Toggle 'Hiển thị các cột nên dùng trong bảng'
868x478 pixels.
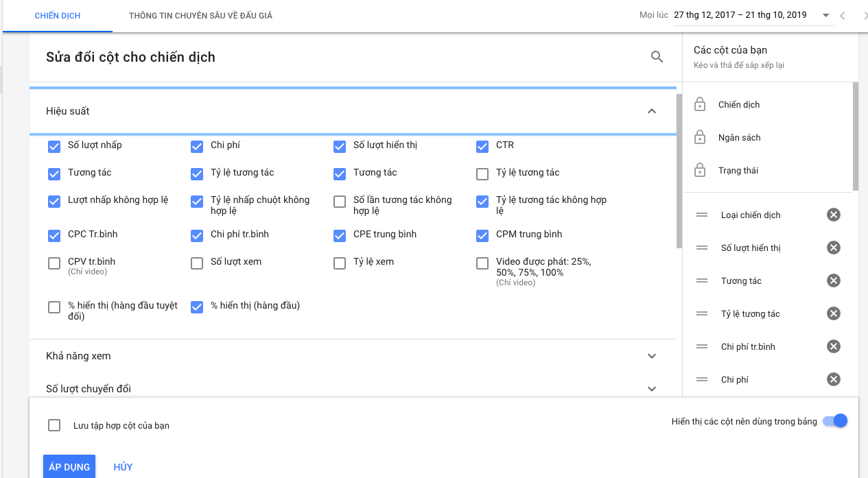click(834, 420)
